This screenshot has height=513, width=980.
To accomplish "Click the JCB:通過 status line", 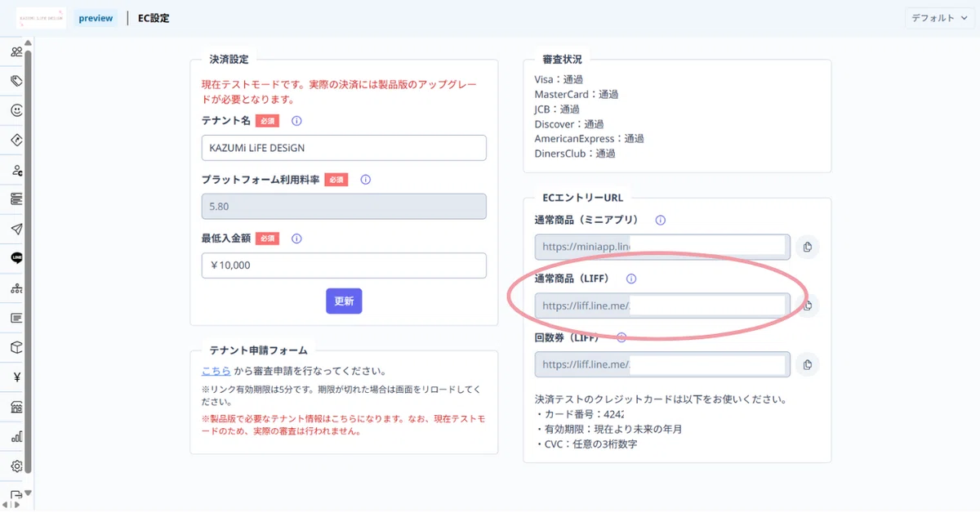I will pos(557,109).
